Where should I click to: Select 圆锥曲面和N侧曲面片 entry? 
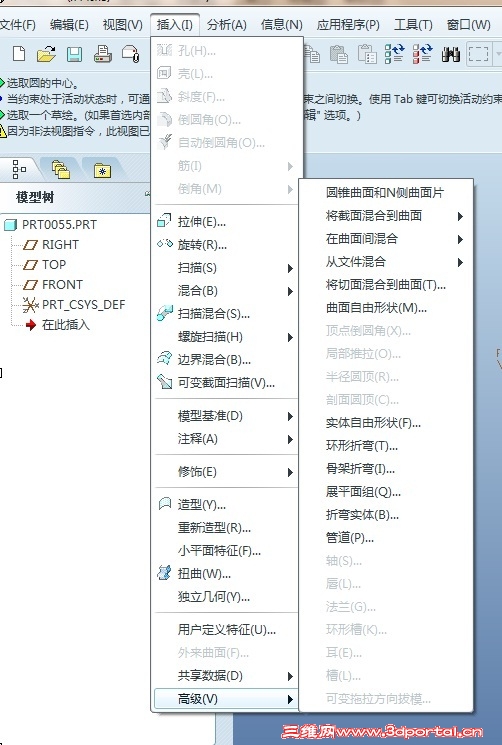386,192
